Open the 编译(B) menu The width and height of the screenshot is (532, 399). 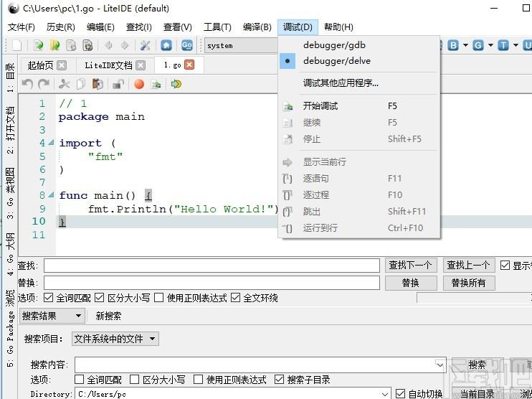tap(257, 27)
